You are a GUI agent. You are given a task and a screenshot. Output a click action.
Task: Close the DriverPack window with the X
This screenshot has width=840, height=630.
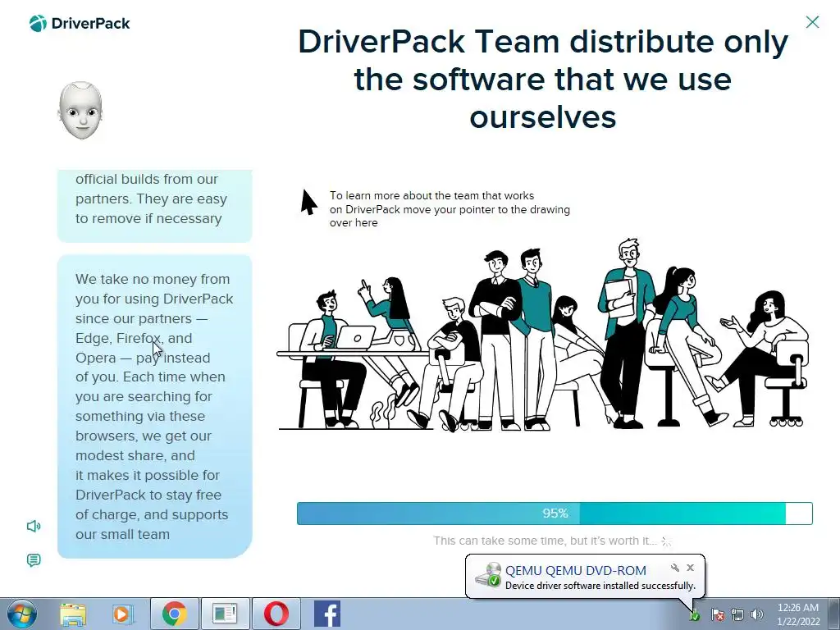[x=812, y=22]
